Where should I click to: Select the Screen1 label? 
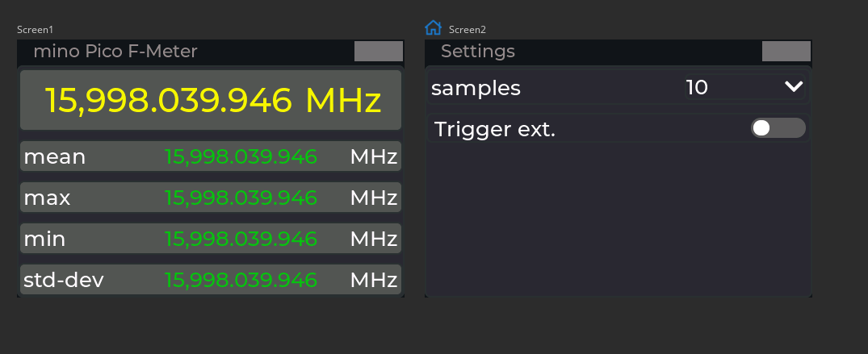[35, 30]
